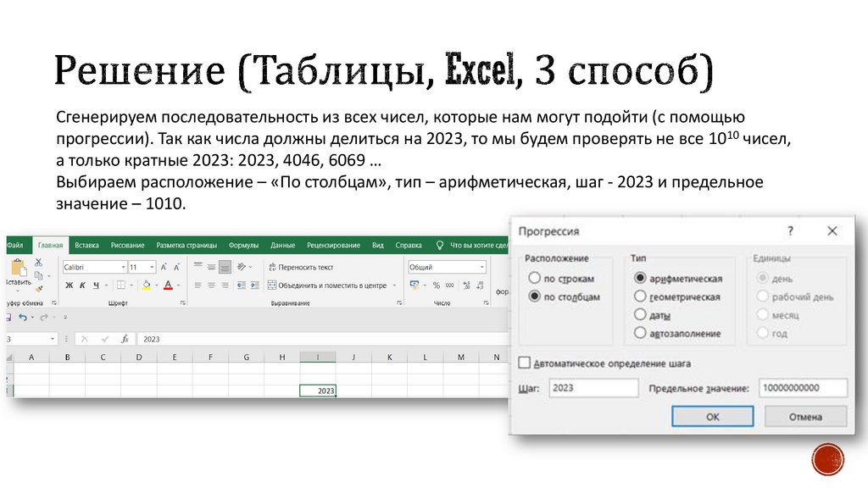868x488 pixels.
Task: Select 'геометрическая' progression type
Action: click(640, 296)
